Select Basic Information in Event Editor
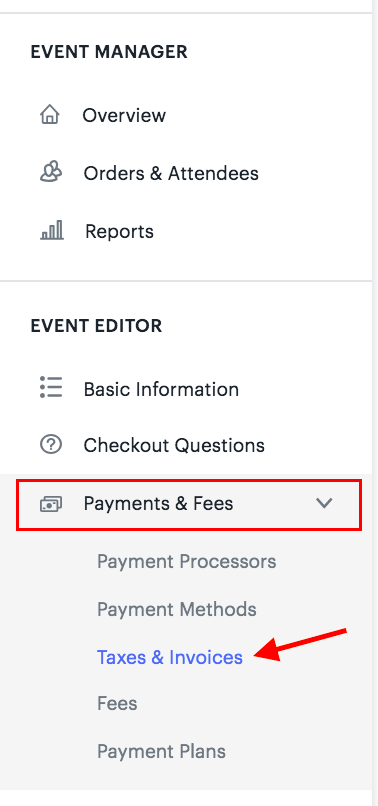The width and height of the screenshot is (378, 806). pos(161,389)
